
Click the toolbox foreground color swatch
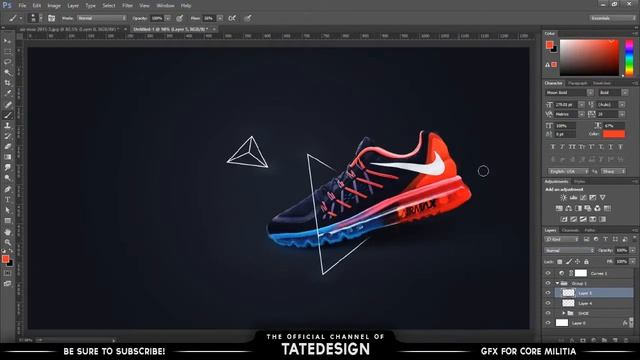5,259
